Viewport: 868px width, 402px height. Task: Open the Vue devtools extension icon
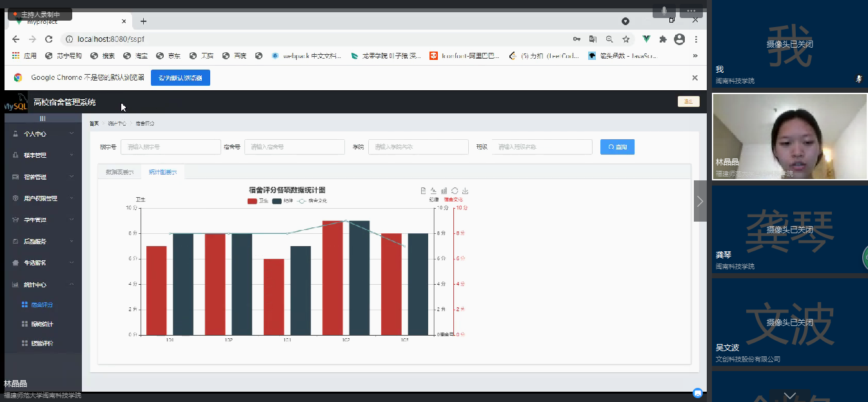tap(646, 39)
